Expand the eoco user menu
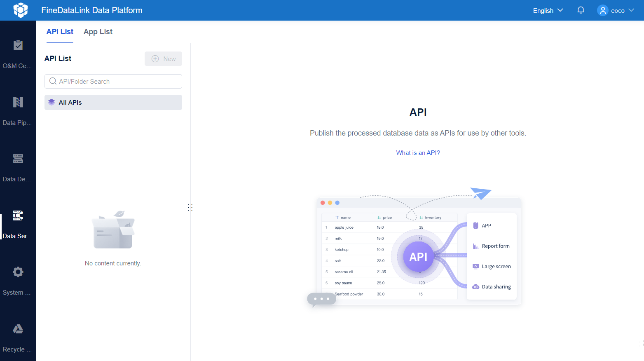Screen dimensions: 644x361 616,10
